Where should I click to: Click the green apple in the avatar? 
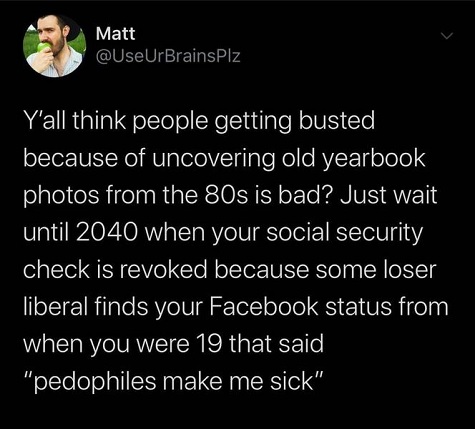click(43, 47)
